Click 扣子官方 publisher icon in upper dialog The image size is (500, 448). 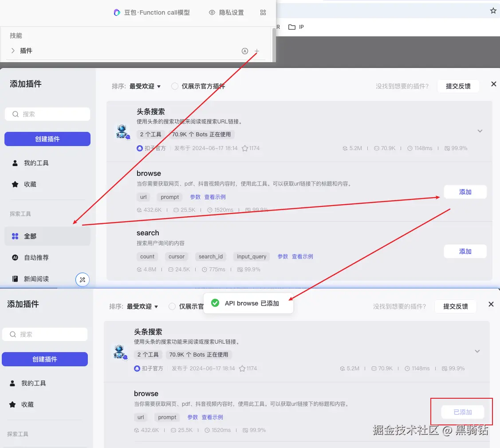(x=139, y=148)
